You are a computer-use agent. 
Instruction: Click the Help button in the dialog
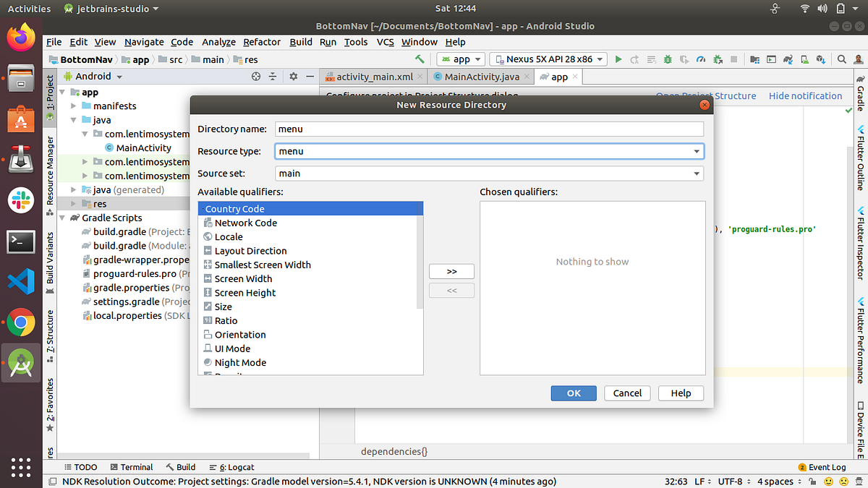pyautogui.click(x=681, y=393)
